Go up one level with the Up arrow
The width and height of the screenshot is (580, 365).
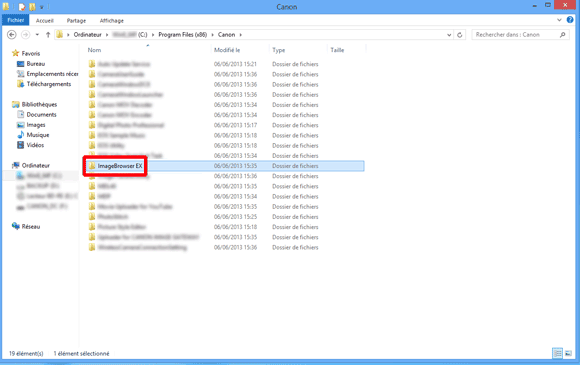click(48, 35)
